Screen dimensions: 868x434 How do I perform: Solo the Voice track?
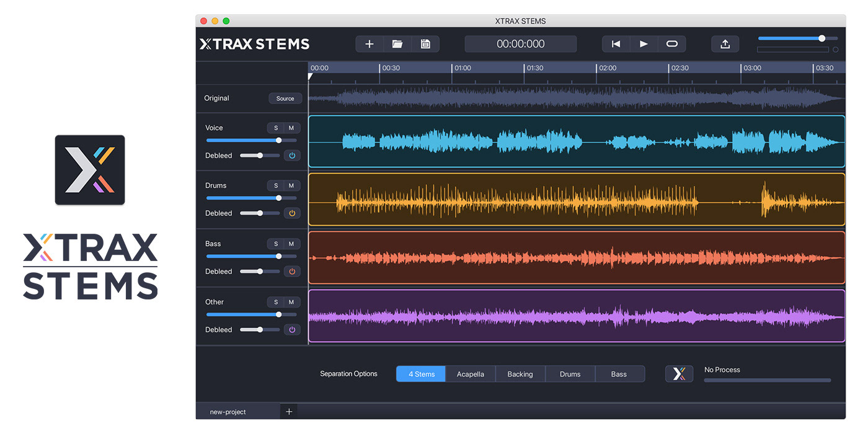(x=276, y=128)
